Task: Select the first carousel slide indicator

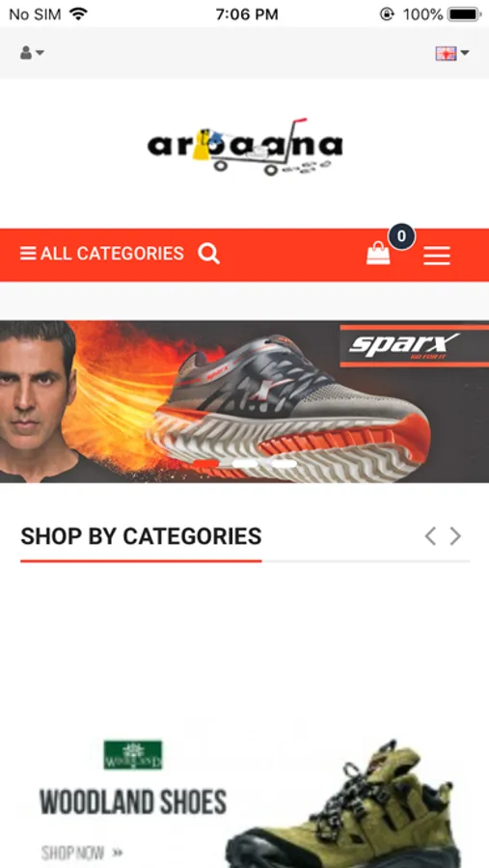Action: (x=205, y=463)
